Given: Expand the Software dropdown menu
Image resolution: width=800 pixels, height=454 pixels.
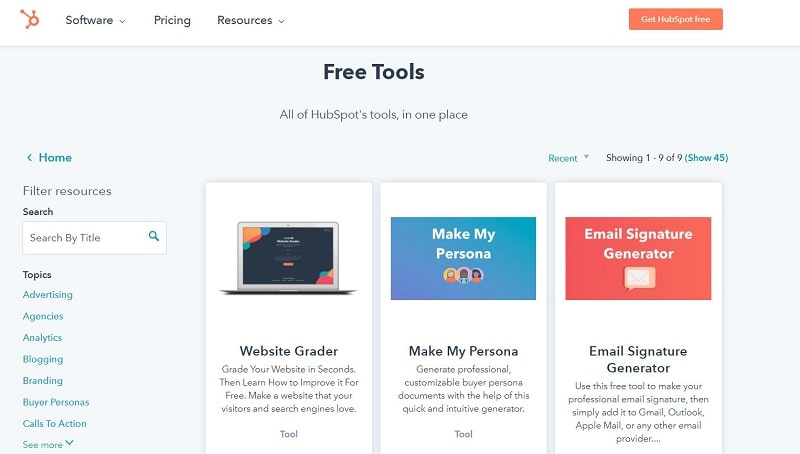Looking at the screenshot, I should pos(95,20).
